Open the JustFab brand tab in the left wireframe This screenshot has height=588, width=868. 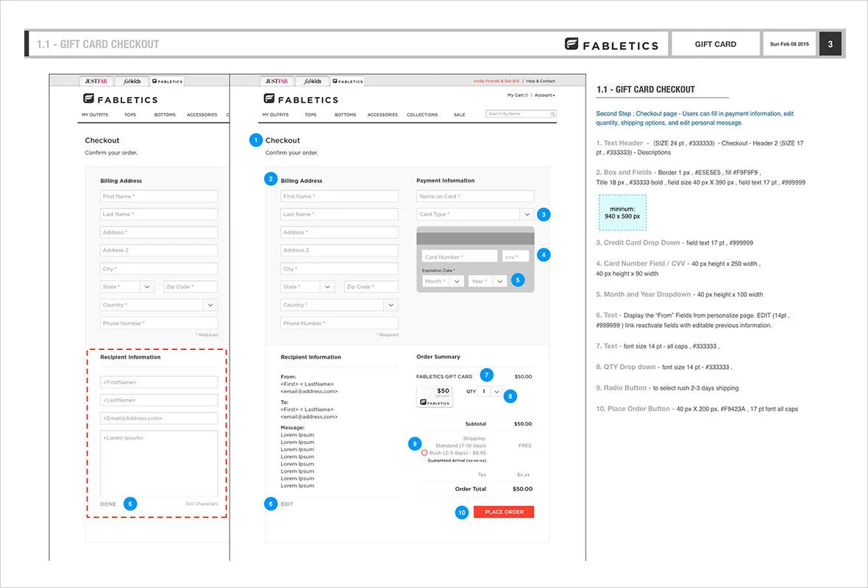96,82
